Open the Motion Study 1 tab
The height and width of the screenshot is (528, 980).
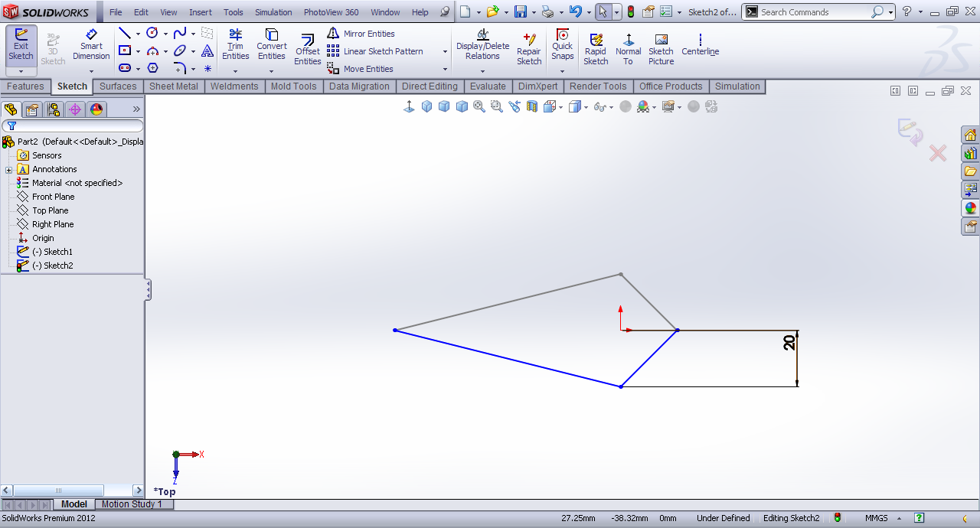pyautogui.click(x=132, y=504)
